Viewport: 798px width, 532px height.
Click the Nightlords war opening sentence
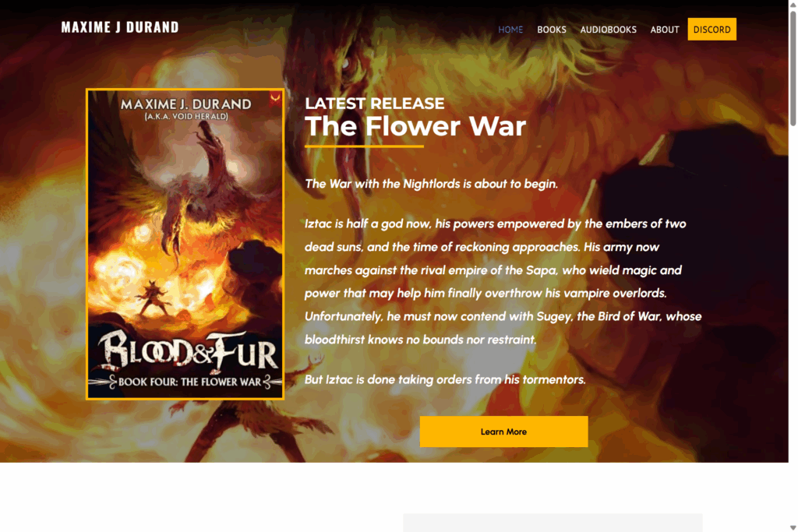tap(432, 184)
